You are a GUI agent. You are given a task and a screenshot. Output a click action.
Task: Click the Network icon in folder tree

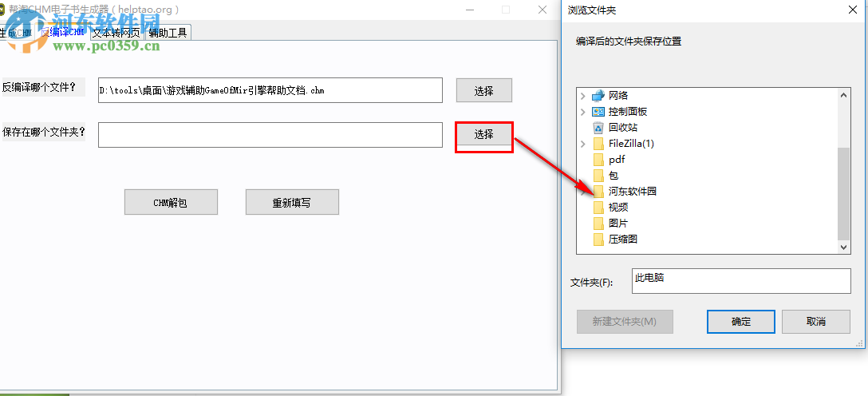(x=598, y=96)
